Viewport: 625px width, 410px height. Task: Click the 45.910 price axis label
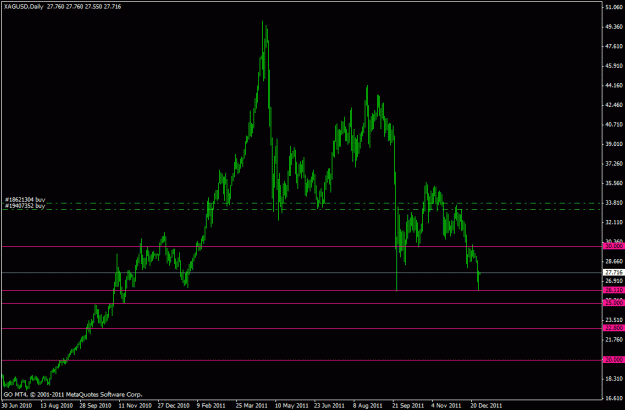point(614,66)
